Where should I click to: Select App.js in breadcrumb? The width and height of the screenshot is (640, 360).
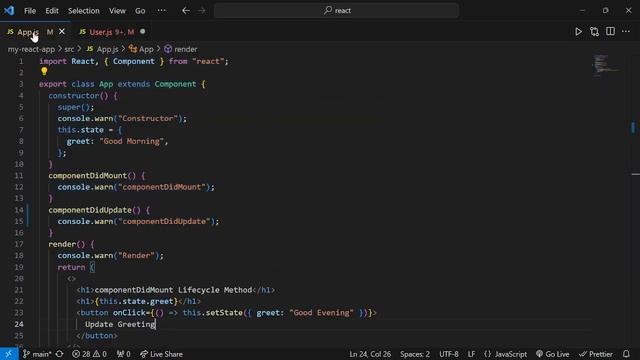click(x=102, y=49)
